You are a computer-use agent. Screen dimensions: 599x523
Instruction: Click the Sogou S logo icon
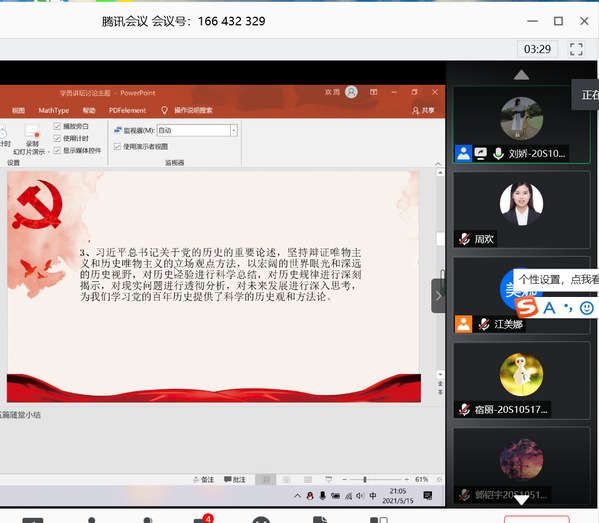click(527, 307)
